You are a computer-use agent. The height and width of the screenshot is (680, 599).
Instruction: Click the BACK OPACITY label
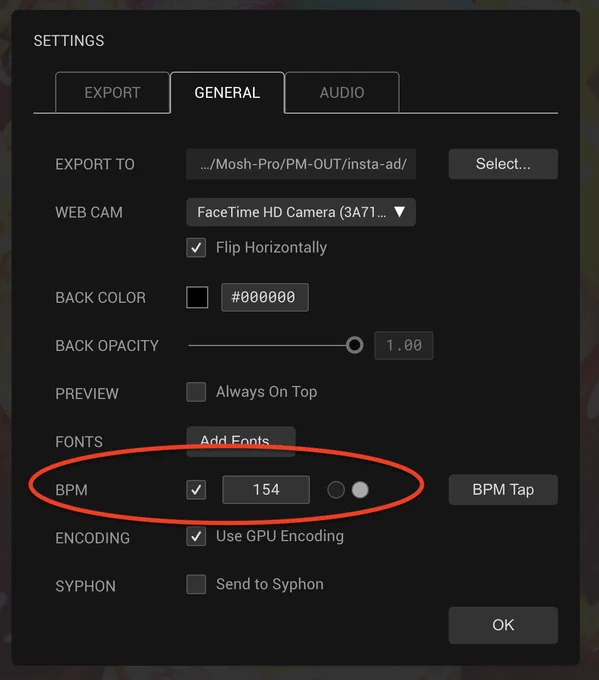point(107,346)
